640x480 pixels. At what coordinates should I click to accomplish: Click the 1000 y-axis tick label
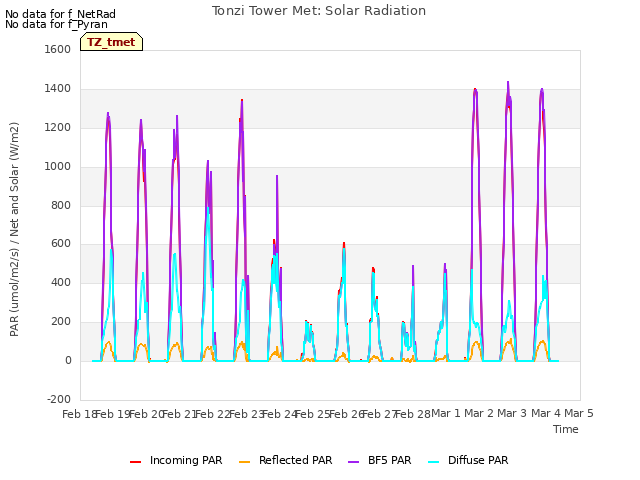pos(58,167)
